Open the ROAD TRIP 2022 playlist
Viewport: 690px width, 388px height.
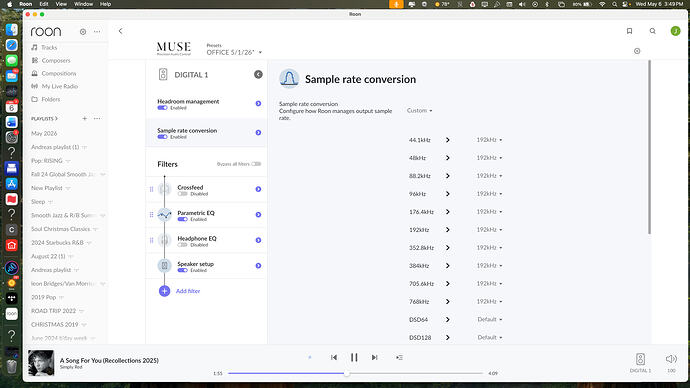point(53,311)
